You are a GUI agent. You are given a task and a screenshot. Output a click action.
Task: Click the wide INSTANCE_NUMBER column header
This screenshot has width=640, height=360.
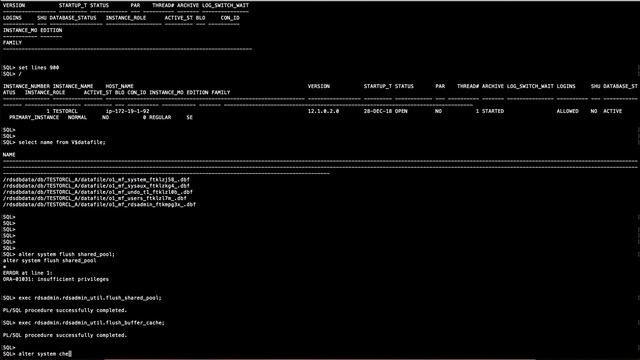[x=26, y=87]
